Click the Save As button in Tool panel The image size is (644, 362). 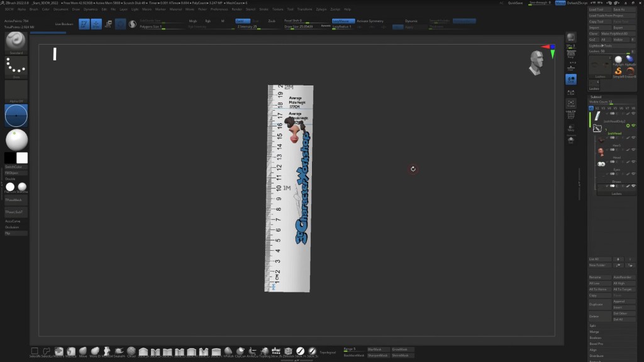(624, 9)
